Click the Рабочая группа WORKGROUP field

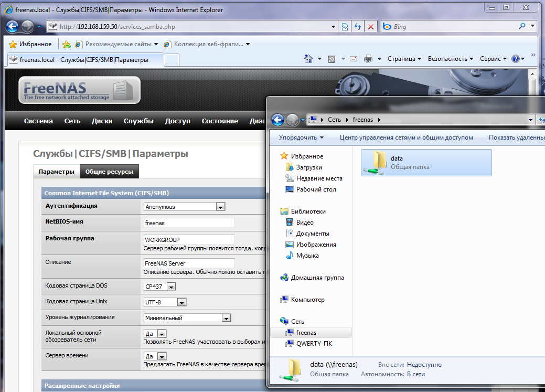189,240
